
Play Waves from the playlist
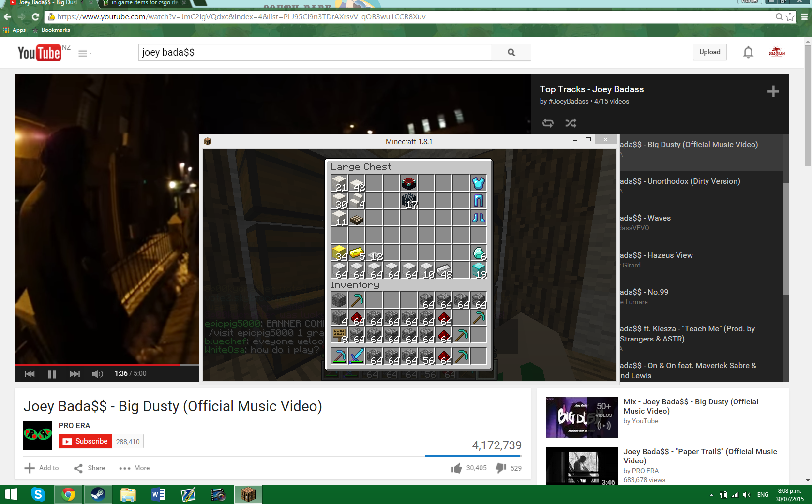click(x=700, y=226)
